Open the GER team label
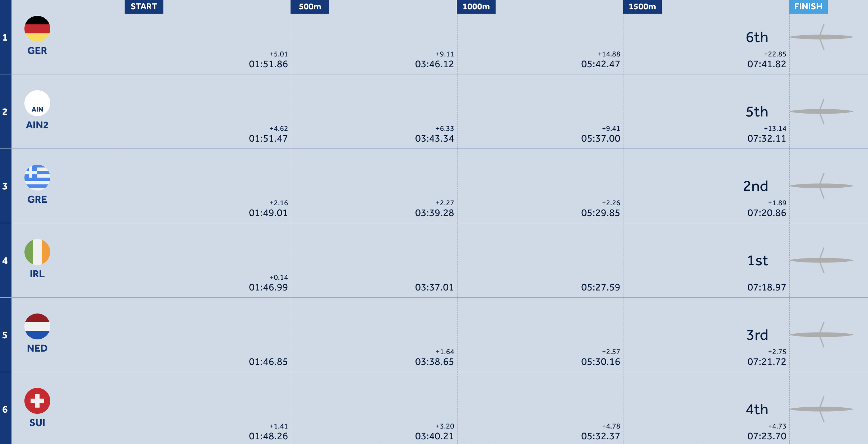 tap(37, 51)
